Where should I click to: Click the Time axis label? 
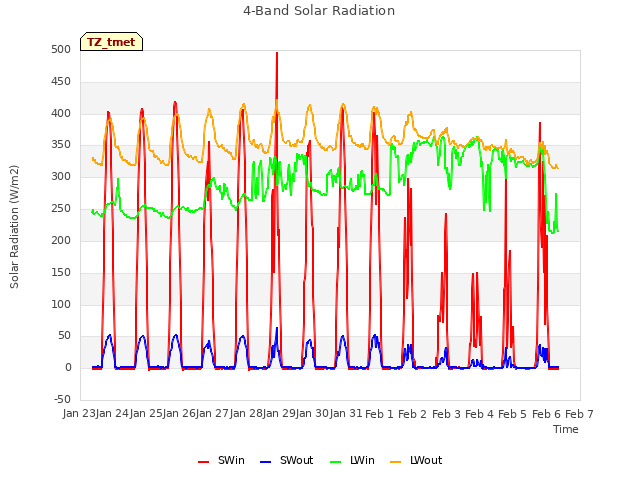566,429
